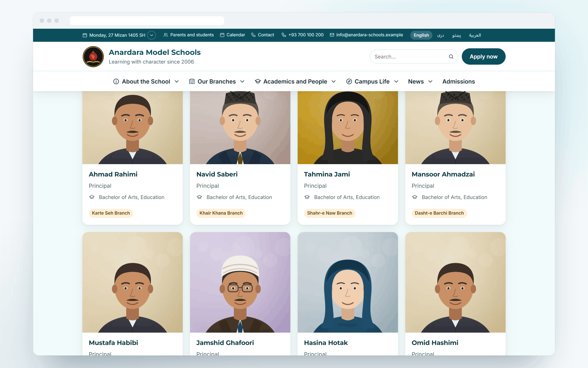Viewport: 588px width, 368px height.
Task: Expand the Campus Life menu chevron
Action: pyautogui.click(x=396, y=82)
